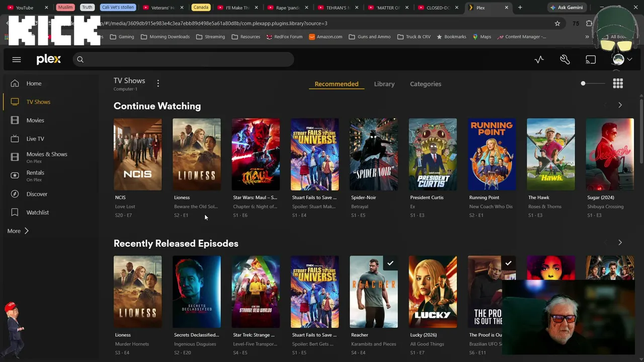Open the Gaming bookmarks folder
Image resolution: width=644 pixels, height=362 pixels.
click(x=122, y=37)
